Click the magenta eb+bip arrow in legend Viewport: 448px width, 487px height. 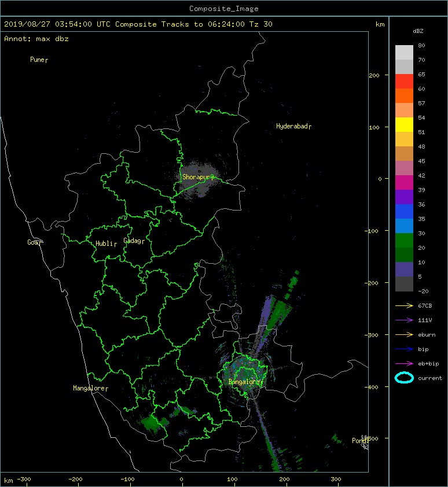404,364
